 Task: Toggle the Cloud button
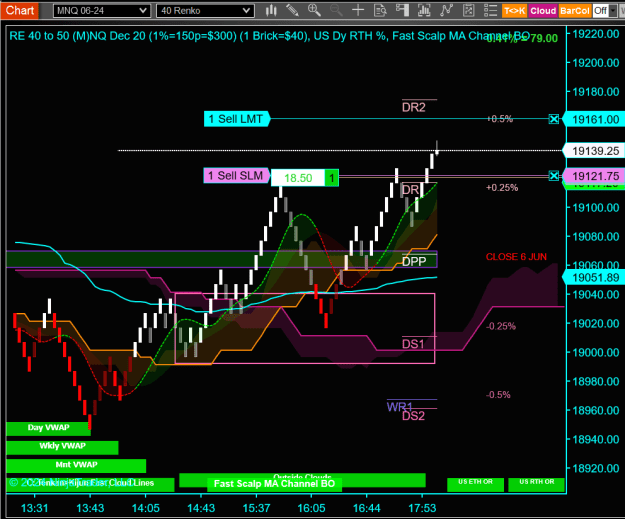(x=543, y=11)
